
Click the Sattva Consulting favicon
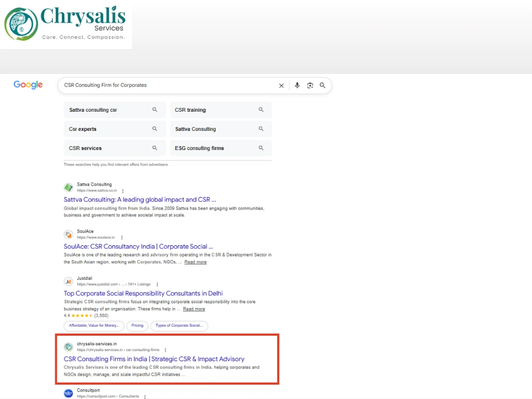[69, 187]
